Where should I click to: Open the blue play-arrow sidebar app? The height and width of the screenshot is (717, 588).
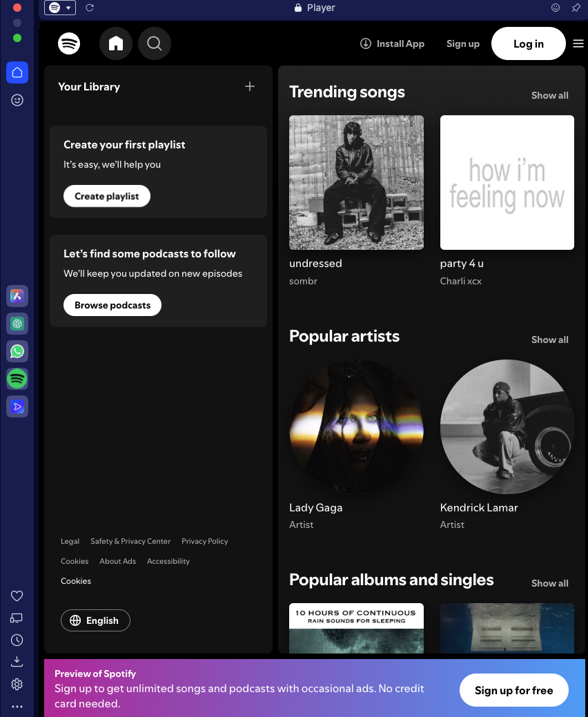(17, 406)
